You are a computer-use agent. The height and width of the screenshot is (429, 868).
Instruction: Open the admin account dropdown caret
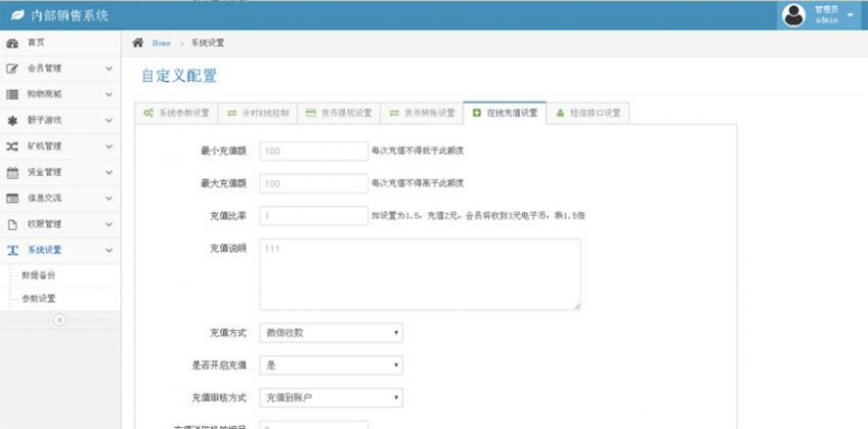coord(849,15)
